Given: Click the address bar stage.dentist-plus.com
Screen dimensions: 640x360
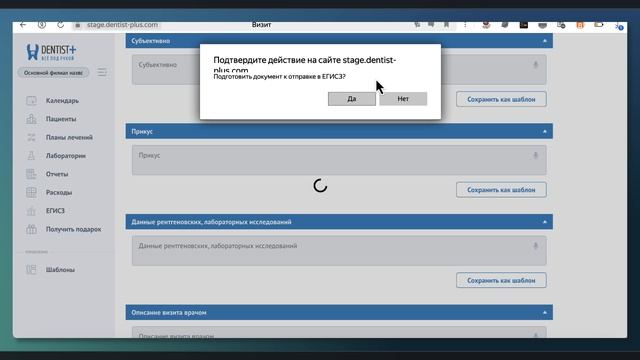Looking at the screenshot, I should point(122,25).
